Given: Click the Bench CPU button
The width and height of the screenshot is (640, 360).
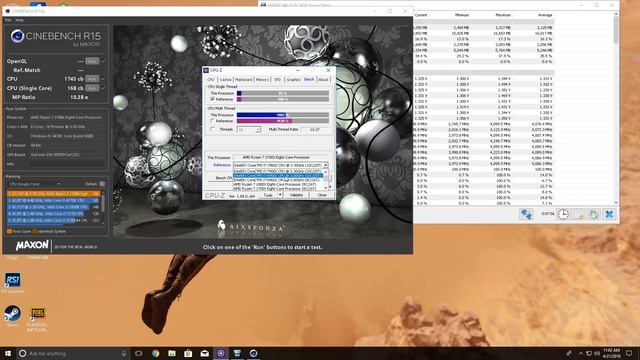Looking at the screenshot, I should pyautogui.click(x=220, y=178).
